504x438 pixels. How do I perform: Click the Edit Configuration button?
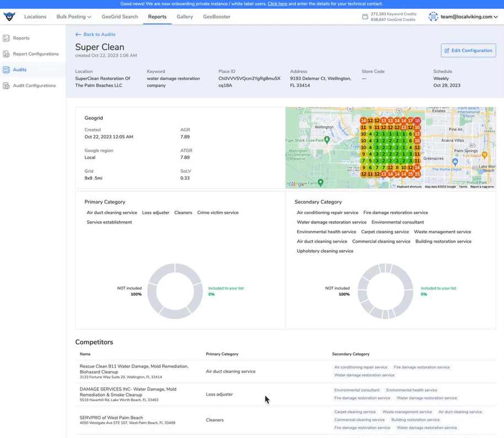point(468,50)
